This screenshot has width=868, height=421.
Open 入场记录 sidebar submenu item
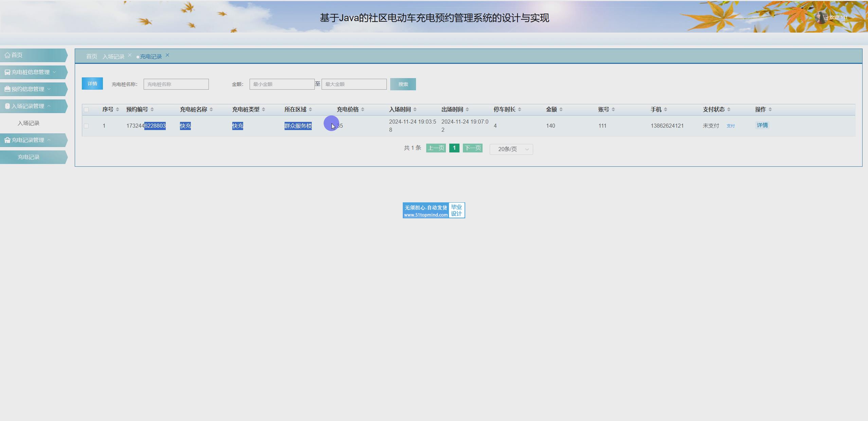[x=29, y=123]
